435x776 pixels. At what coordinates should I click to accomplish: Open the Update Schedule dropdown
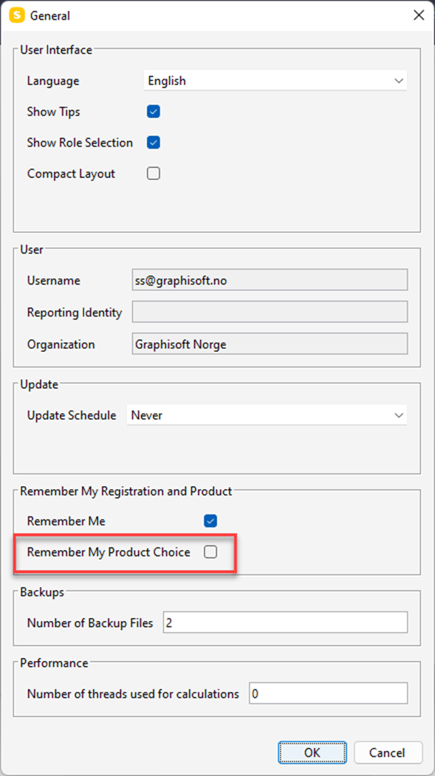[x=267, y=415]
